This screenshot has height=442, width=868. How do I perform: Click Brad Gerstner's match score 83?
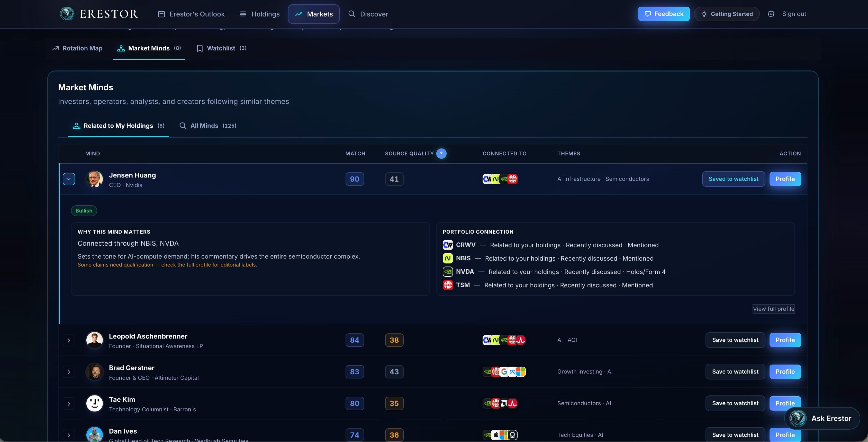click(355, 372)
